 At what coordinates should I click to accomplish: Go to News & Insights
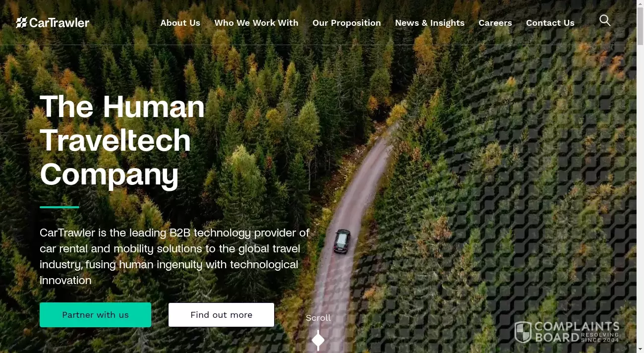430,23
